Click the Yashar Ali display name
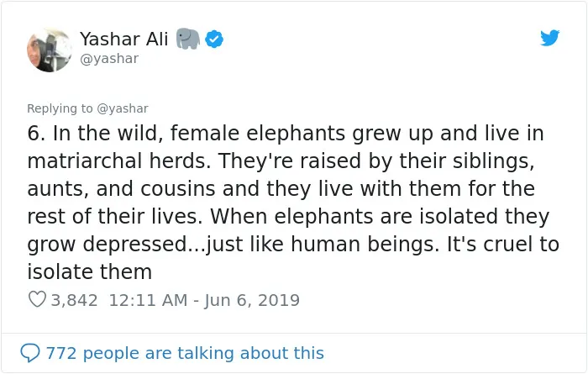The height and width of the screenshot is (374, 588). click(123, 39)
